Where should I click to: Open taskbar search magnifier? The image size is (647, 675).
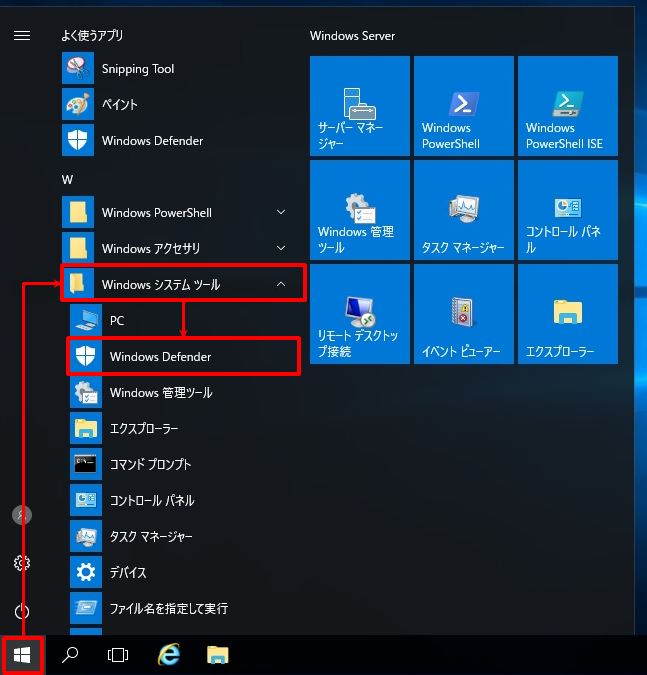pos(70,655)
